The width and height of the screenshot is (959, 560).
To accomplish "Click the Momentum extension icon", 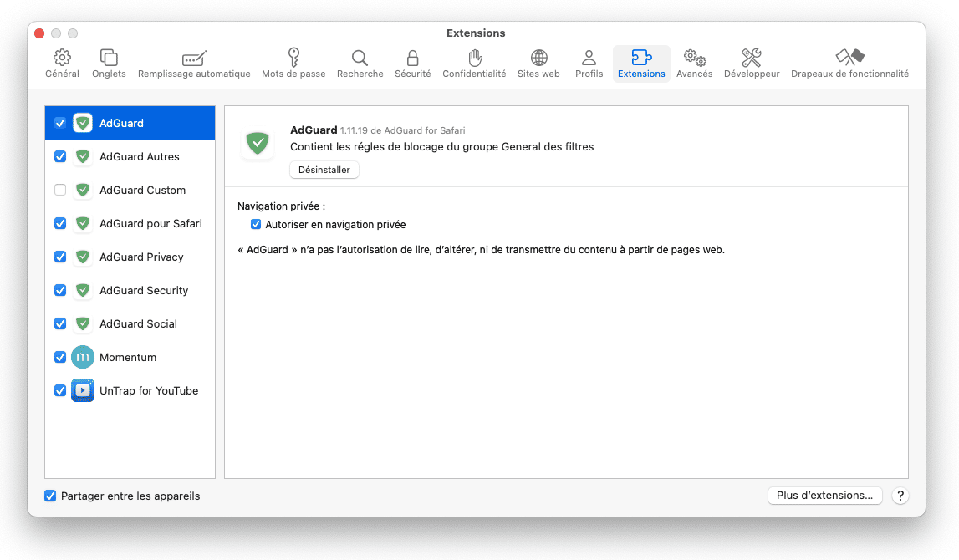I will [x=83, y=357].
